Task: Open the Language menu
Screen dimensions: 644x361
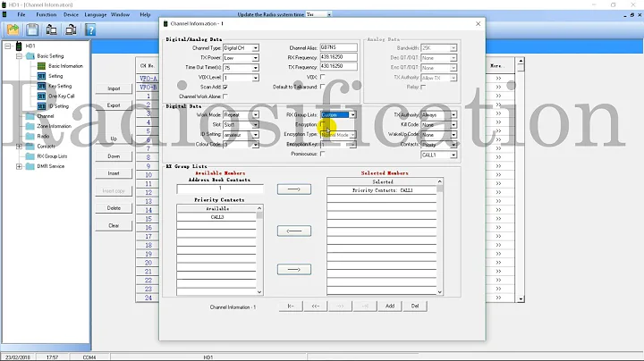Action: 96,15
